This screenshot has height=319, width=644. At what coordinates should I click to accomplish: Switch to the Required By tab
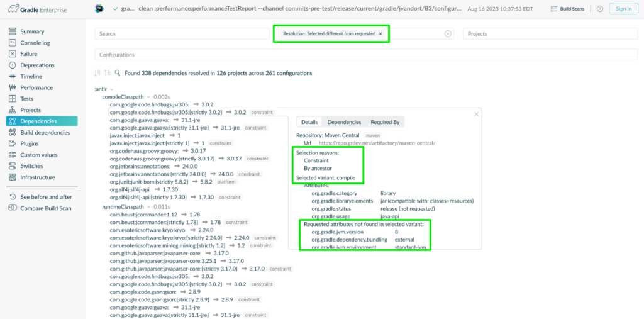pos(385,122)
